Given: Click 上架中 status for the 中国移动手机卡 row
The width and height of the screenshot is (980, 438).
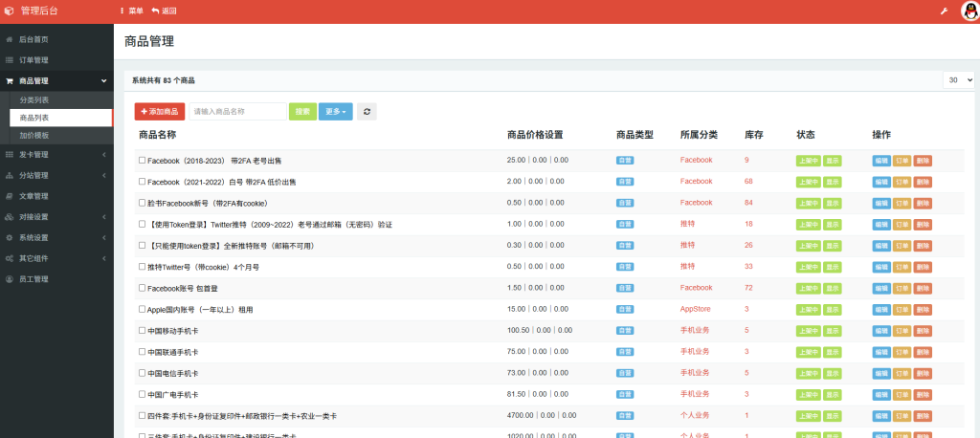Looking at the screenshot, I should coord(808,331).
